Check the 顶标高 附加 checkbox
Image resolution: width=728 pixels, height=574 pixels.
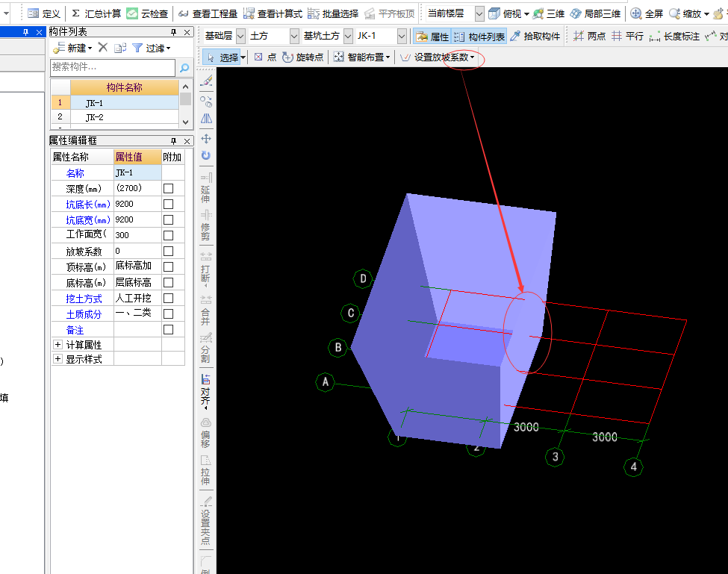click(168, 266)
